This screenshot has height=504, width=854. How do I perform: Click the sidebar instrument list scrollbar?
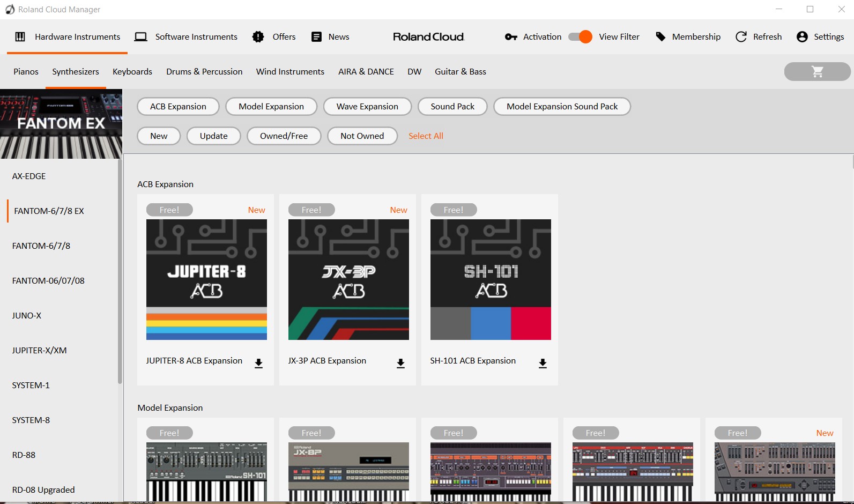pyautogui.click(x=120, y=271)
